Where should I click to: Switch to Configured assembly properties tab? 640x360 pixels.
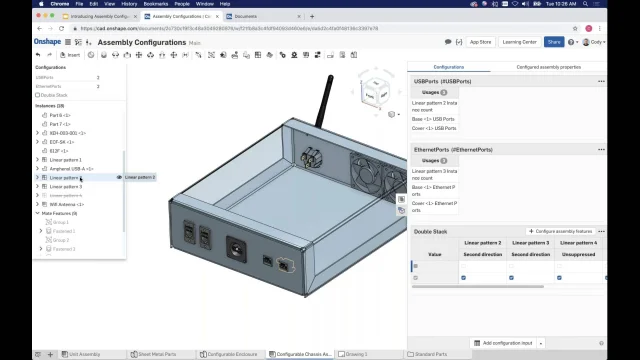pyautogui.click(x=549, y=67)
